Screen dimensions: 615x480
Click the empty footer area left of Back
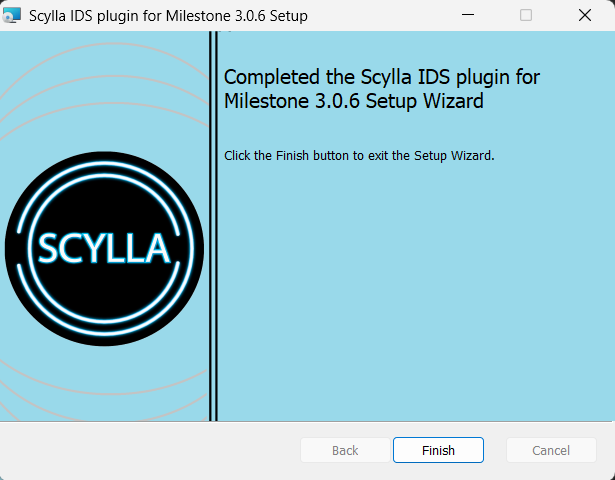point(150,450)
